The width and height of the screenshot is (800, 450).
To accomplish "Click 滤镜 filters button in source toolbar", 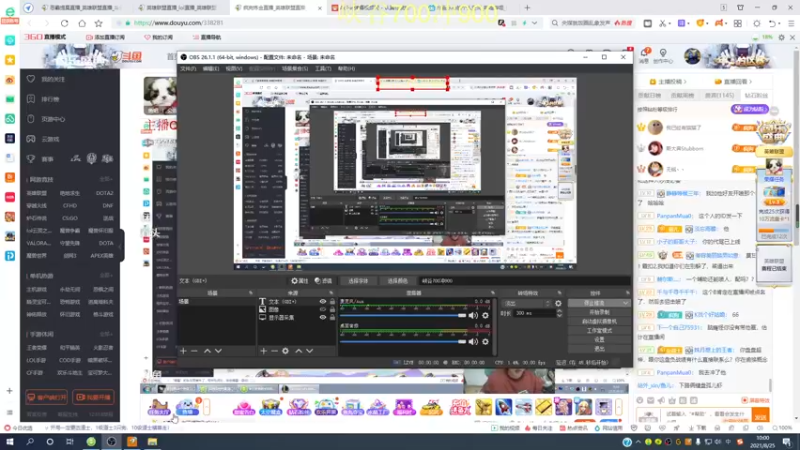I will [323, 281].
